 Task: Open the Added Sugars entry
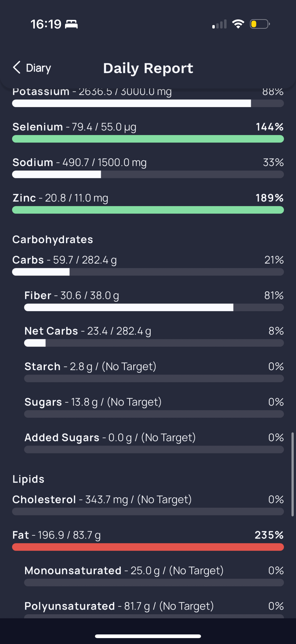(154, 442)
